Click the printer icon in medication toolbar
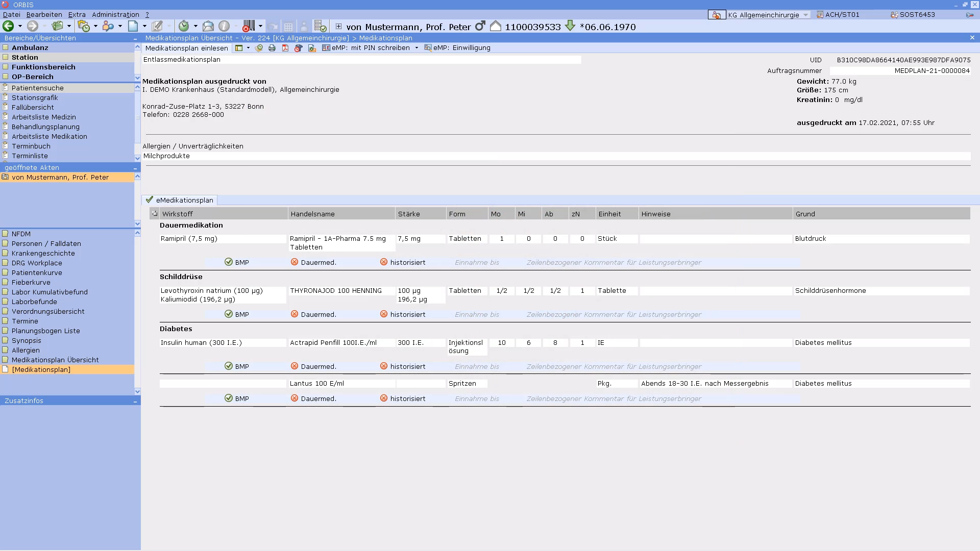Image resolution: width=980 pixels, height=551 pixels. tap(272, 48)
